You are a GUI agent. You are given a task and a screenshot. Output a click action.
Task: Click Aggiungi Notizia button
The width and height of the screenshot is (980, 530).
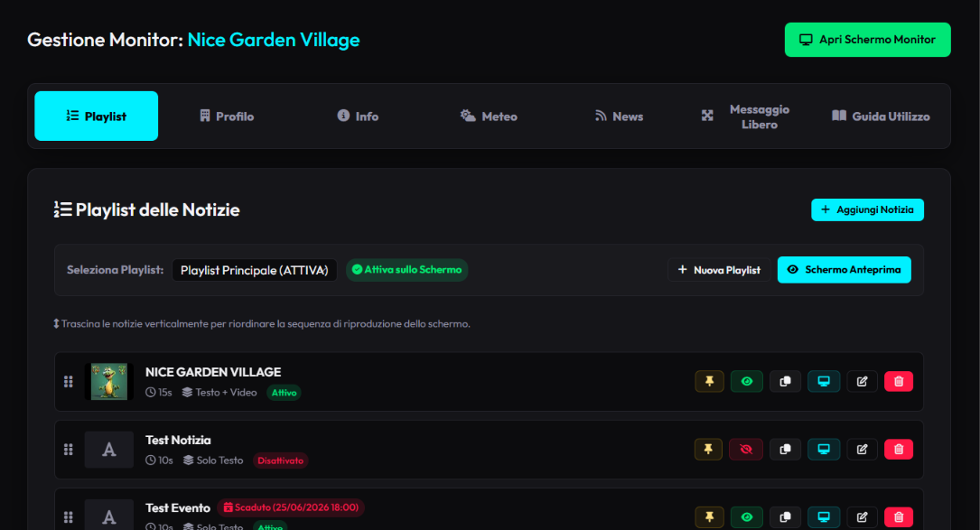(867, 210)
